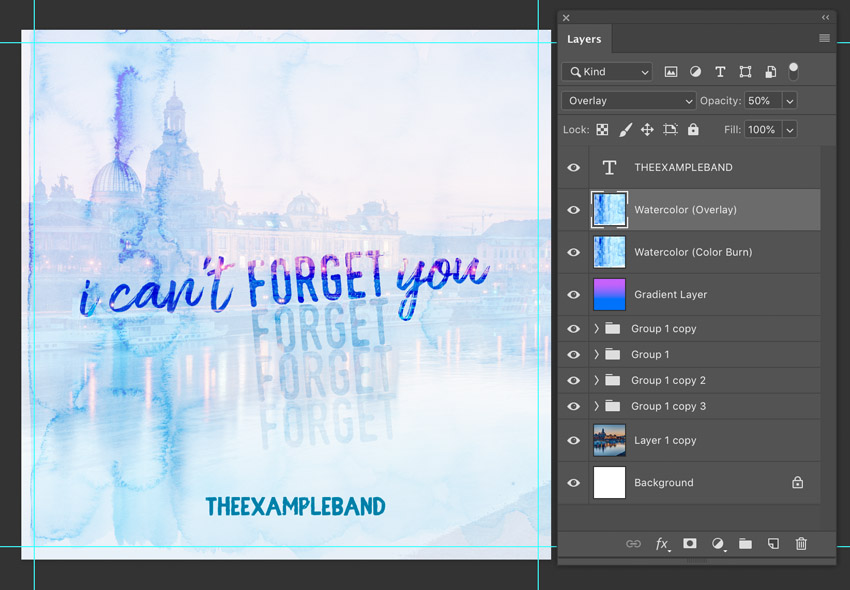Lock image pixels brush icon
The image size is (850, 590).
625,130
